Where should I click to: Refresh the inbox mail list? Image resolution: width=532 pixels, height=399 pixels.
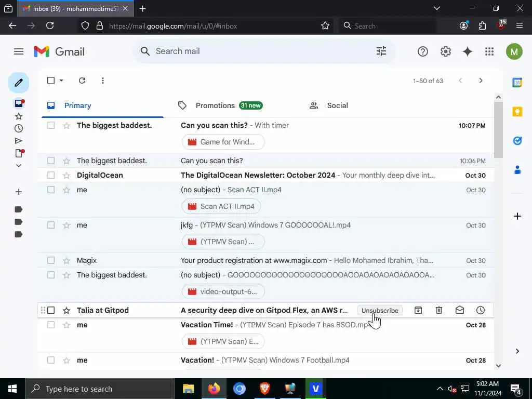click(x=82, y=81)
